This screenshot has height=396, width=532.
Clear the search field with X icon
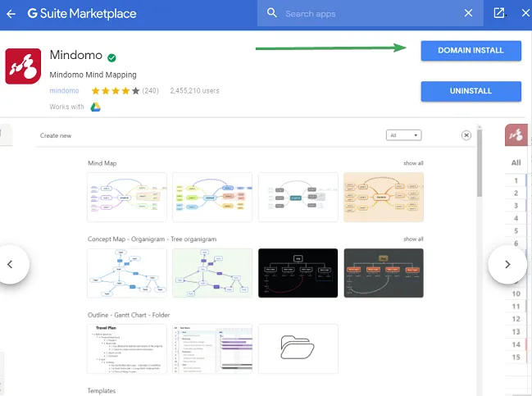click(x=468, y=14)
